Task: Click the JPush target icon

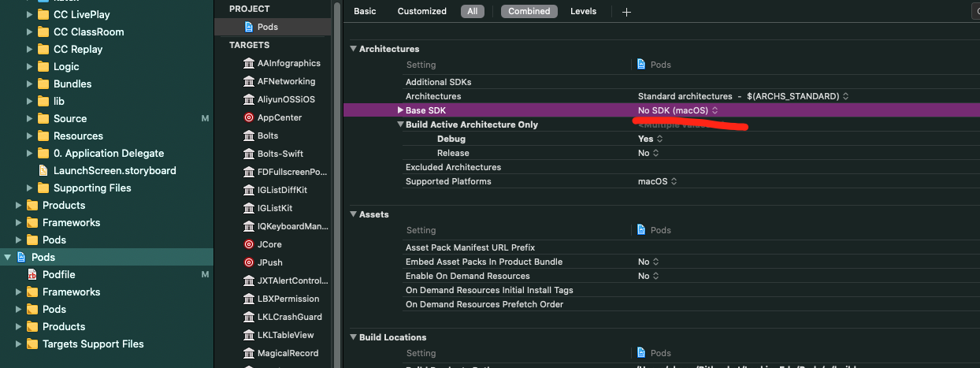Action: pos(249,262)
